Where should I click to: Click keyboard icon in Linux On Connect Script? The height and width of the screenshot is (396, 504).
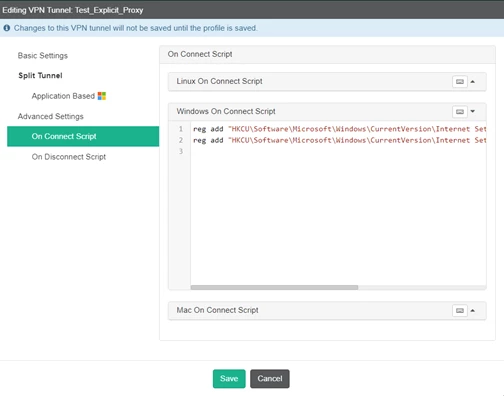[460, 82]
